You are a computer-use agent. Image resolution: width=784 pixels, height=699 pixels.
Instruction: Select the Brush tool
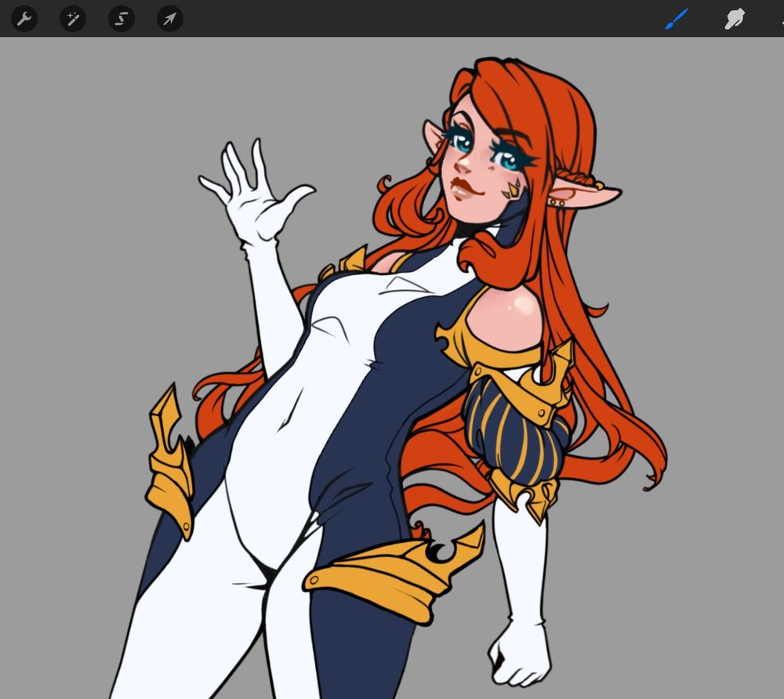pyautogui.click(x=677, y=19)
